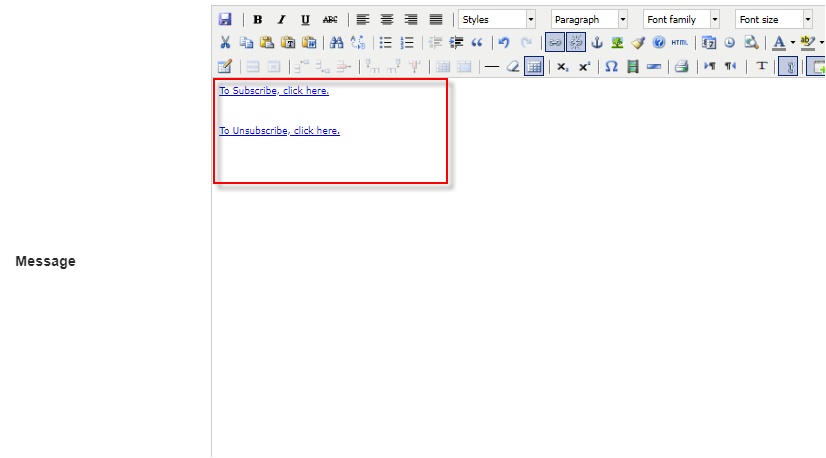
Task: Click the 'To Subscribe, click here.' link
Action: click(x=274, y=91)
